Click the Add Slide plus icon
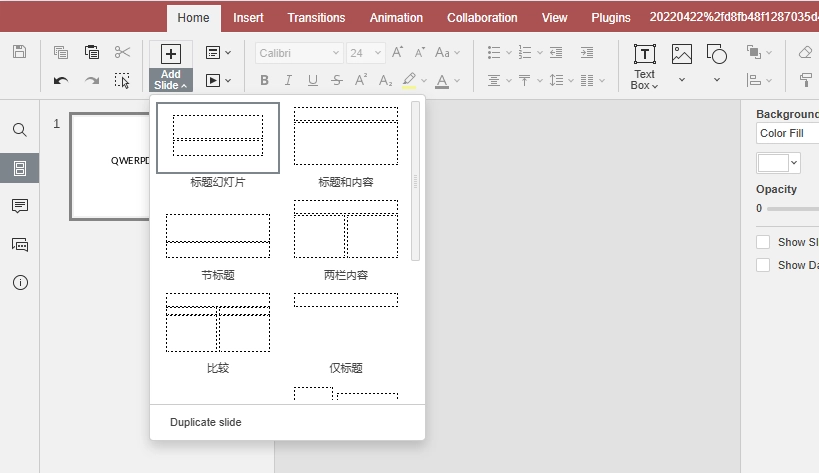 (x=171, y=54)
